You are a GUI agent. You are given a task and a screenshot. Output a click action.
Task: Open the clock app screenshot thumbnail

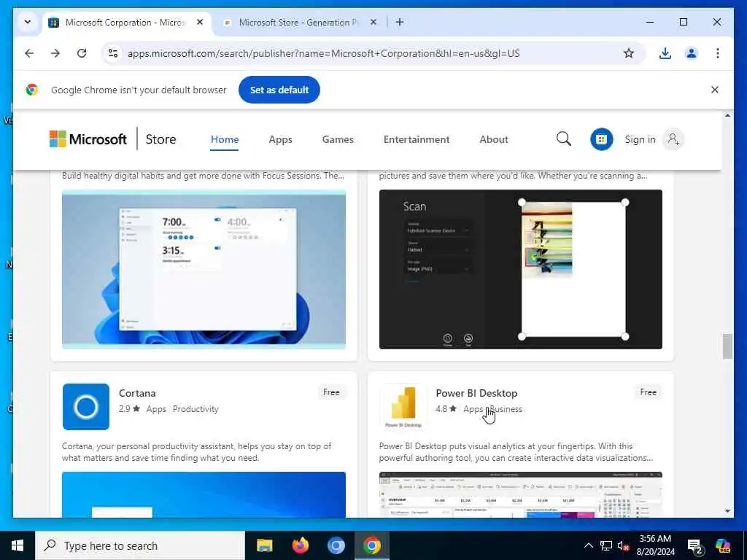tap(204, 270)
